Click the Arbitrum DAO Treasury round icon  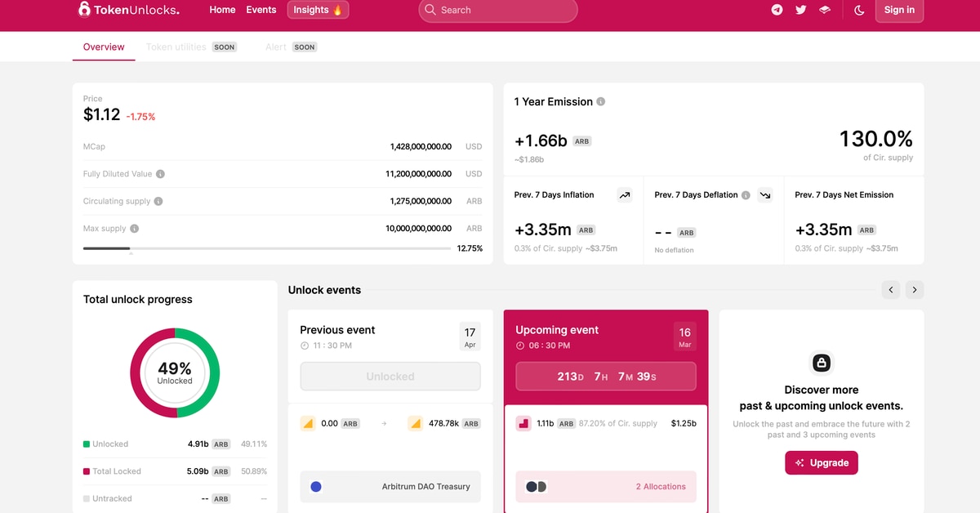(316, 487)
